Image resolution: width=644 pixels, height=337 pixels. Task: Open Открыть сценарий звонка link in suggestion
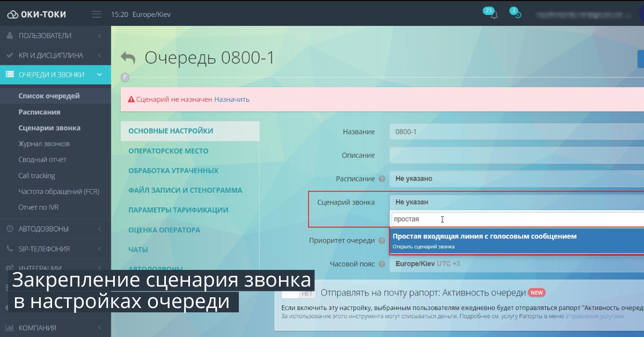point(423,246)
